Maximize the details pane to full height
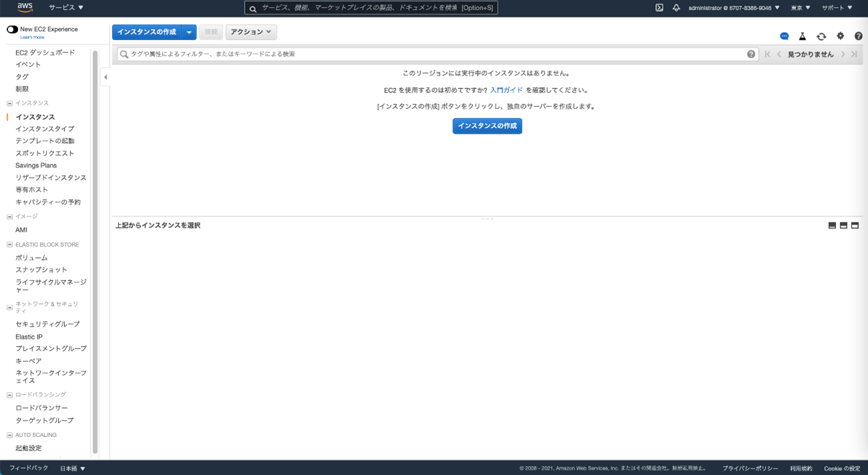 pyautogui.click(x=855, y=226)
